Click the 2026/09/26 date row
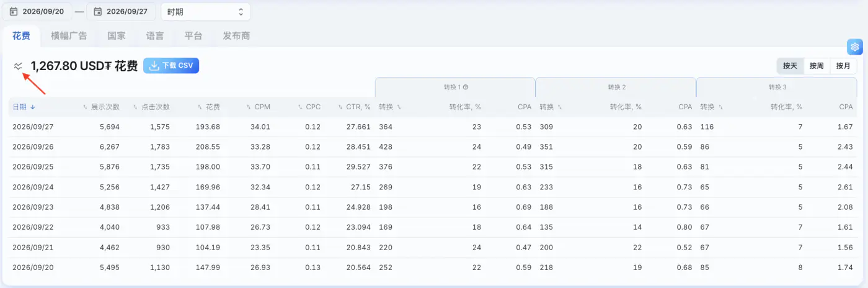This screenshot has width=868, height=288. click(x=434, y=147)
